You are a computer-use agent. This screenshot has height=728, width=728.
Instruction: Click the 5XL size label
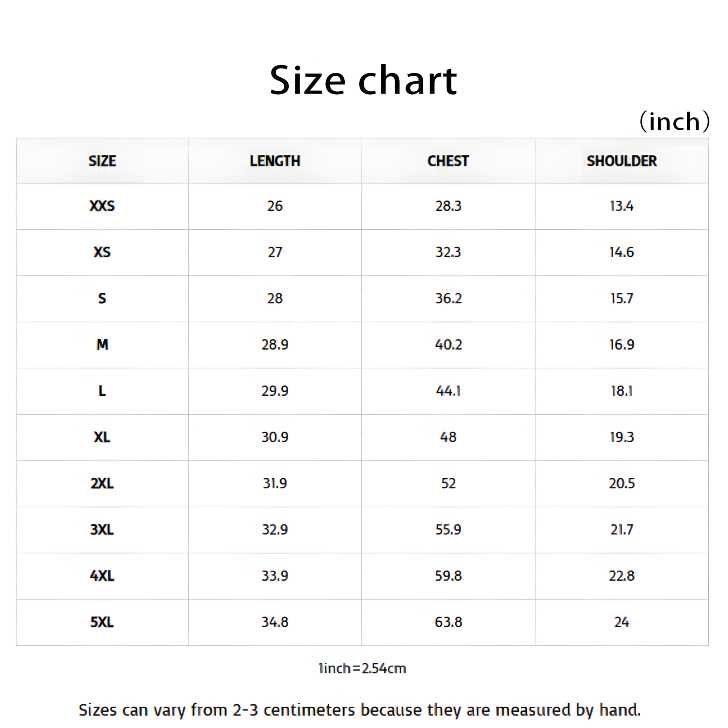point(102,622)
